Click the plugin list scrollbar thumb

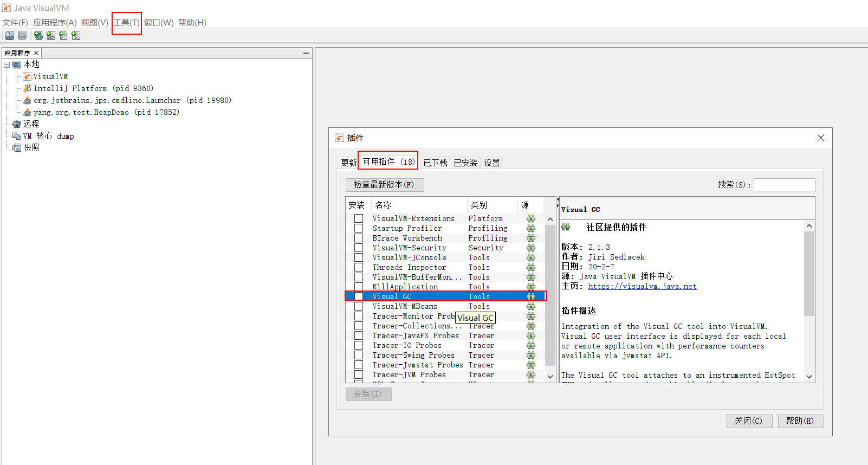[550, 295]
